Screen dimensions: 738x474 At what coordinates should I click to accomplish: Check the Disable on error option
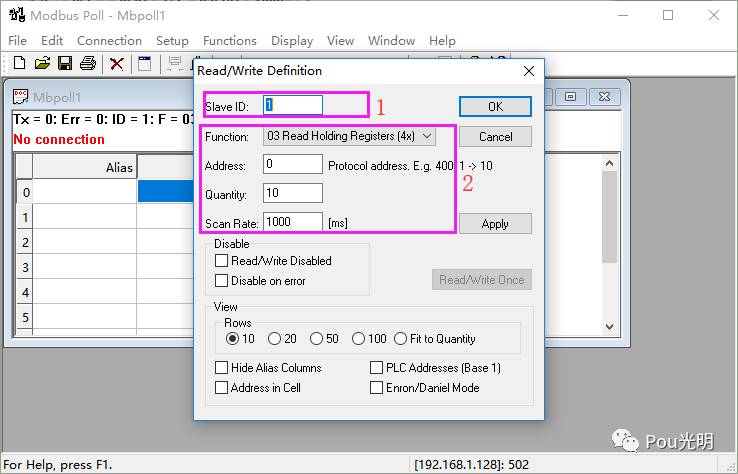tap(222, 281)
